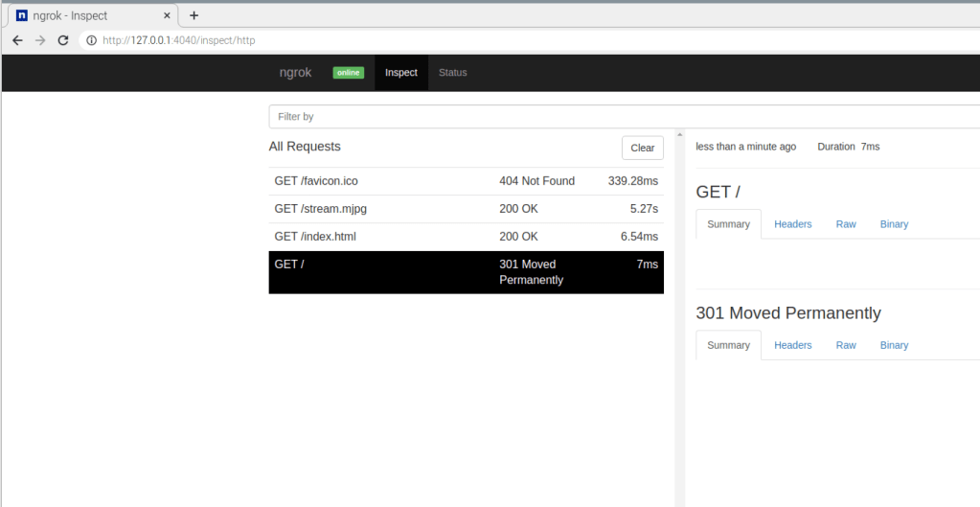
Task: Show the request Binary tab
Action: (894, 224)
